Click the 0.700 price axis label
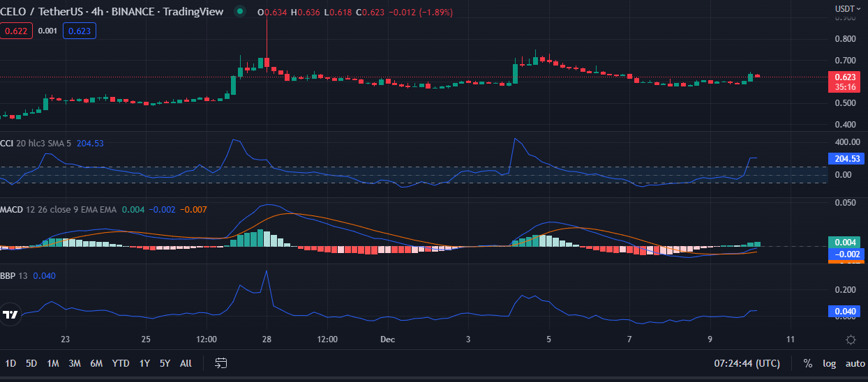This screenshot has width=868, height=382. [844, 61]
